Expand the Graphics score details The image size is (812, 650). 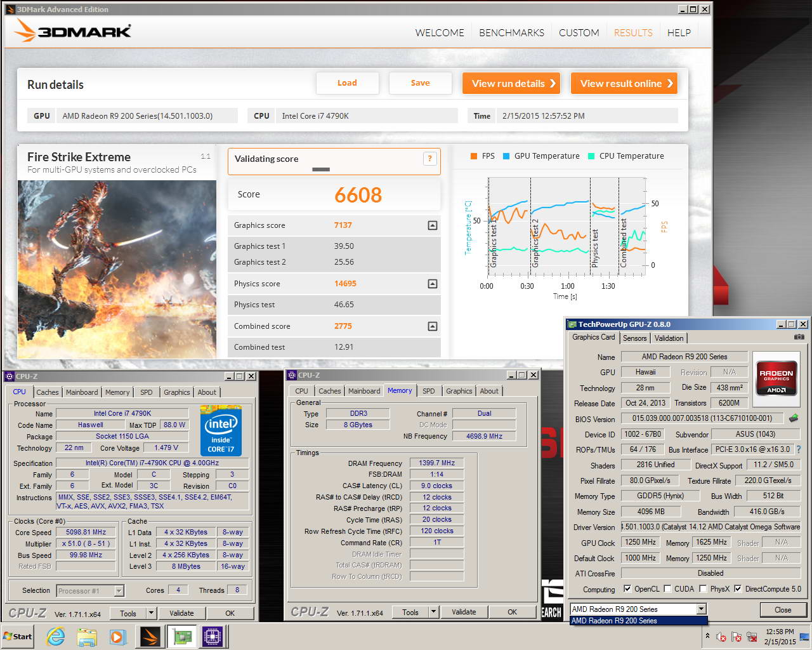coord(432,225)
